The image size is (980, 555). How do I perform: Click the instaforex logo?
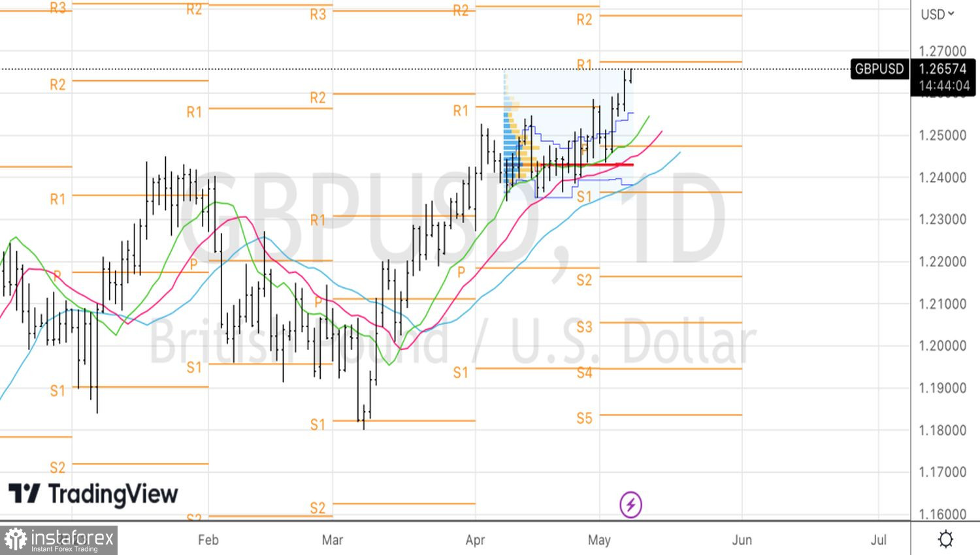tap(59, 540)
